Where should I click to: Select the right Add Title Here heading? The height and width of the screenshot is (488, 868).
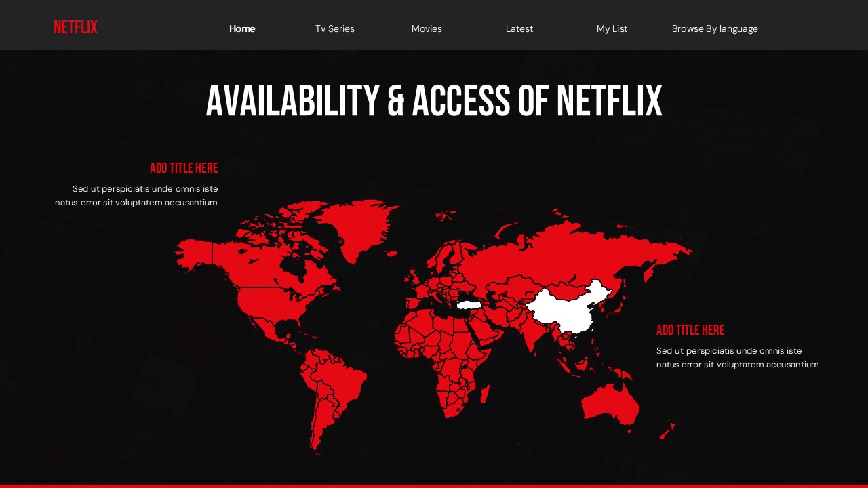pos(690,330)
